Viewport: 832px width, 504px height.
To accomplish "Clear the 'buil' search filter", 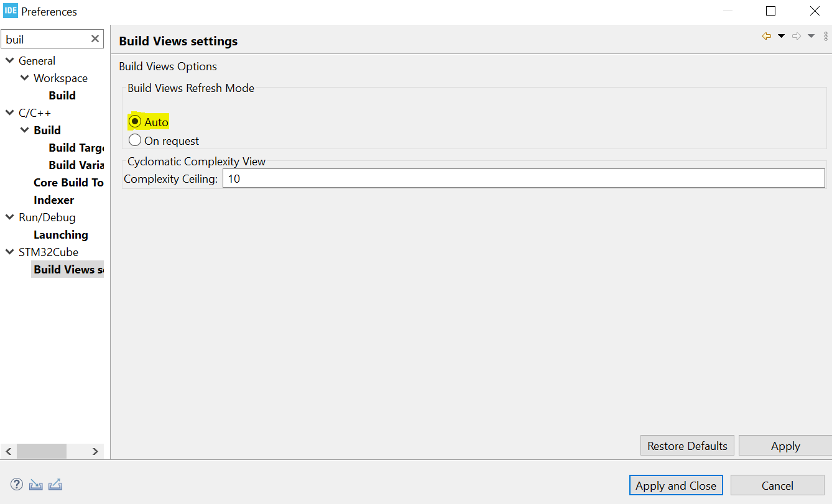I will pos(96,39).
